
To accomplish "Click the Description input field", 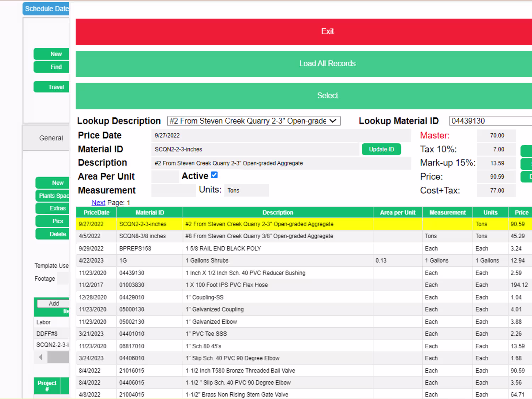I will point(281,163).
